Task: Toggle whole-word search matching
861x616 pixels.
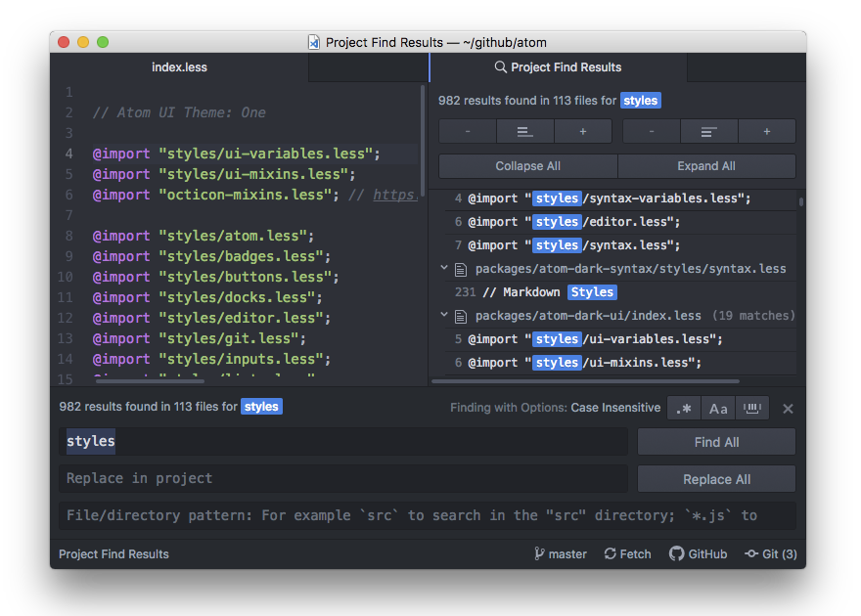Action: click(x=752, y=408)
